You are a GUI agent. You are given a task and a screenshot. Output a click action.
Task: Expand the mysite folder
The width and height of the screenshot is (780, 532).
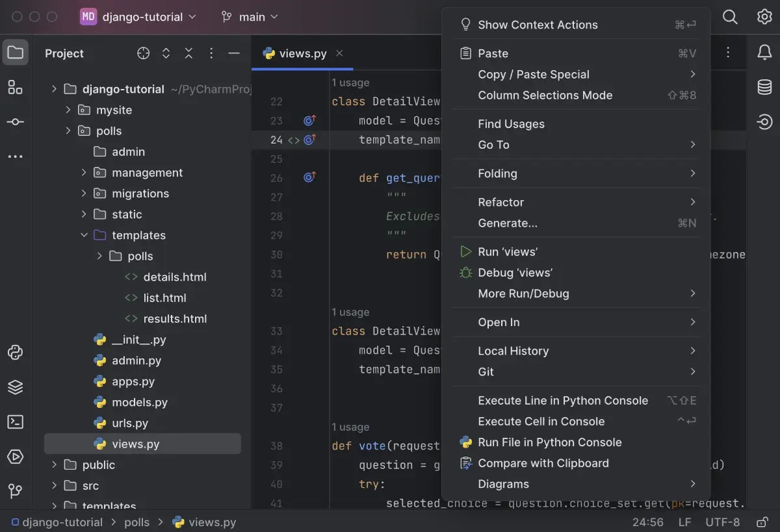pyautogui.click(x=68, y=110)
